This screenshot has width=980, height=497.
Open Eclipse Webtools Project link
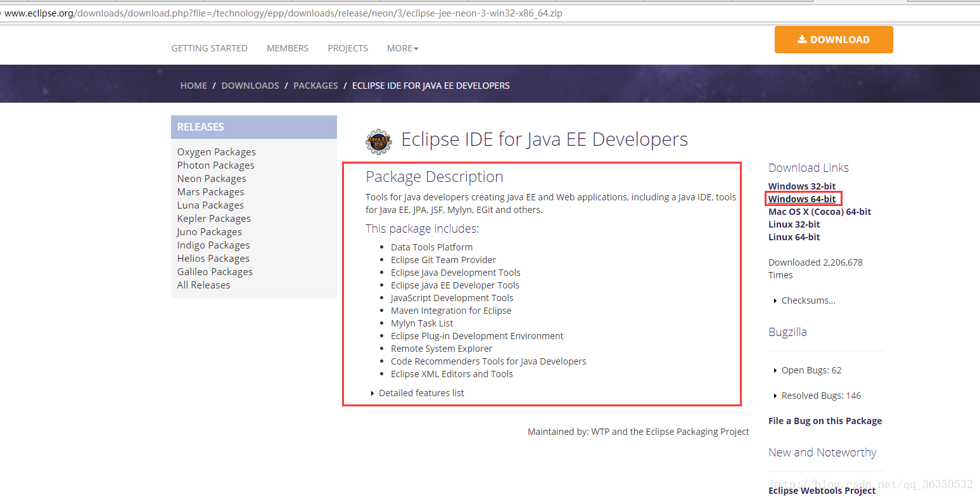(x=822, y=491)
